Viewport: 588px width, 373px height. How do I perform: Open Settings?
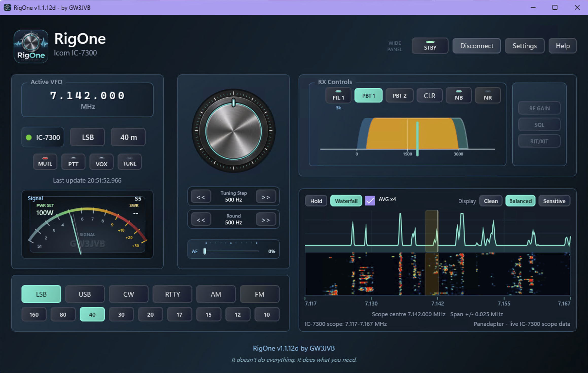524,46
